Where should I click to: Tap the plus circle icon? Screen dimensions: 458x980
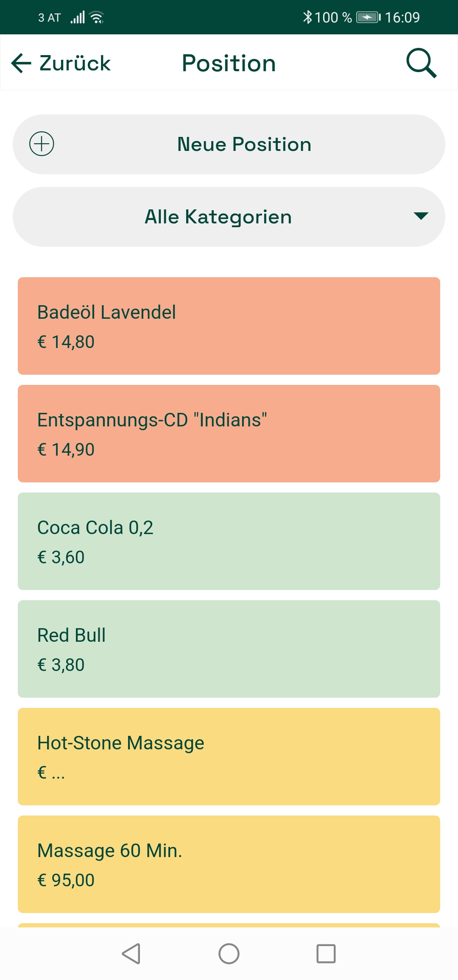42,144
